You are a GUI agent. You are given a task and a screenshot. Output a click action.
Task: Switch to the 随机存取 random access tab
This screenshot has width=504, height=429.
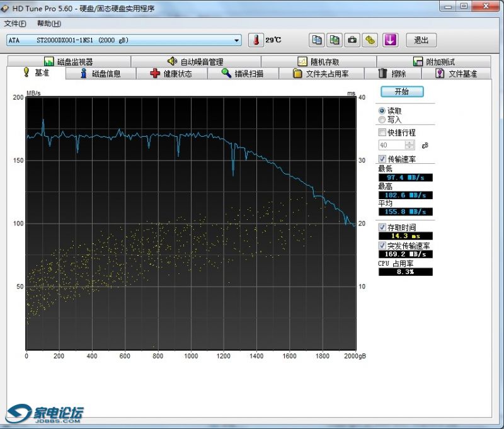(x=319, y=61)
